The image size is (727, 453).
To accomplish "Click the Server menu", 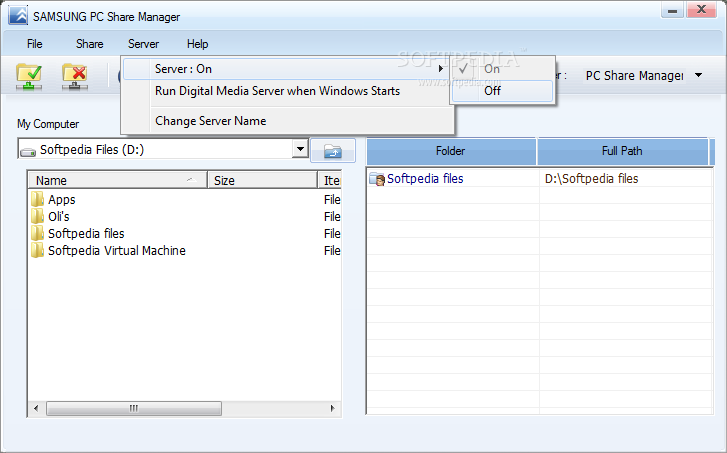I will pyautogui.click(x=143, y=44).
